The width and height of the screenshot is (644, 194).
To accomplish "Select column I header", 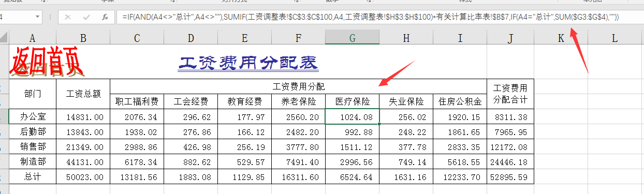I will point(460,38).
